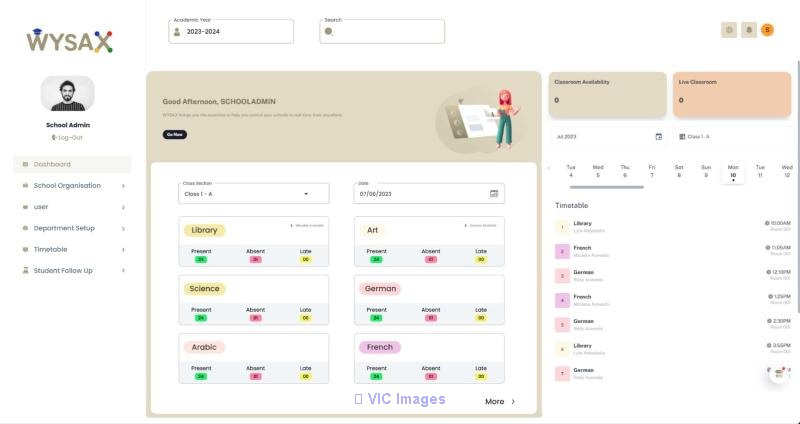
Task: Click the page vertical scrollbar
Action: pyautogui.click(x=797, y=187)
